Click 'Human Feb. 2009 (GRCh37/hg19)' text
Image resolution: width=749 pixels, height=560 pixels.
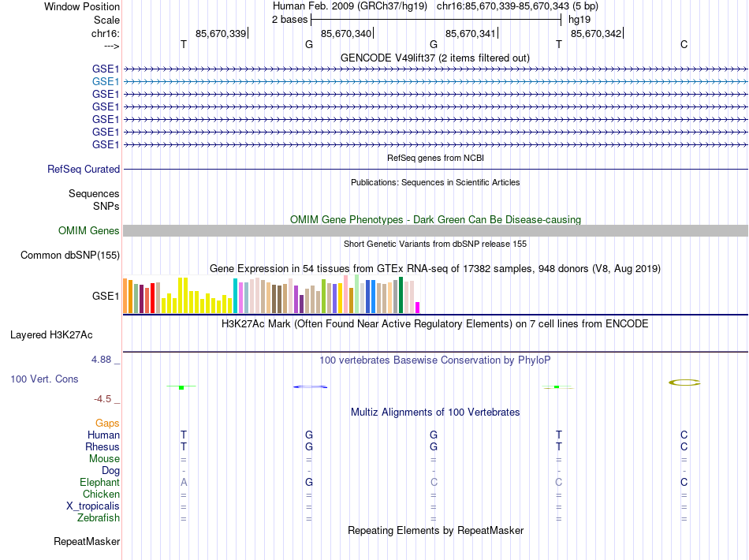tap(352, 6)
